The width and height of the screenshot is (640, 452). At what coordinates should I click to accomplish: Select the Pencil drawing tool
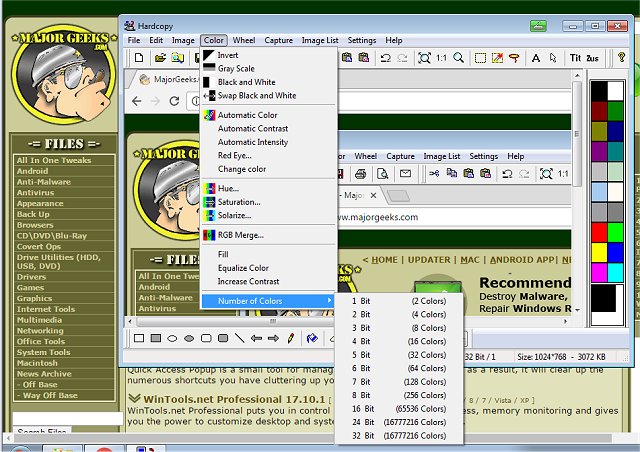click(x=290, y=339)
